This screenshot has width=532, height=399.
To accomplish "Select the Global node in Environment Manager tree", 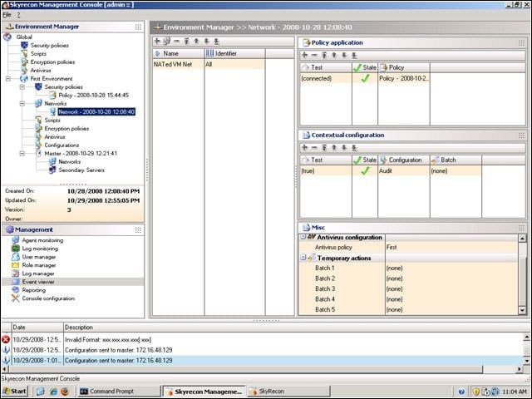I will coord(24,37).
